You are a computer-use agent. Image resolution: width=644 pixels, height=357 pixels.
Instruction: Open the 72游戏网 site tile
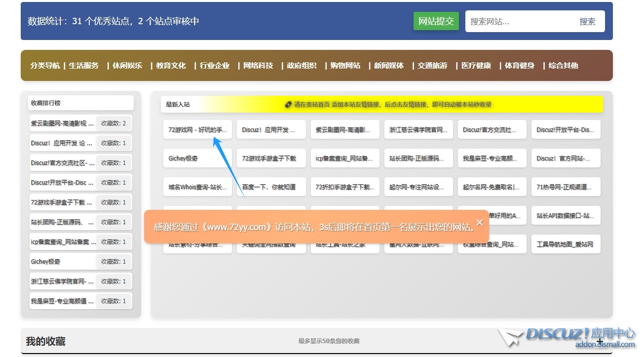tap(197, 130)
